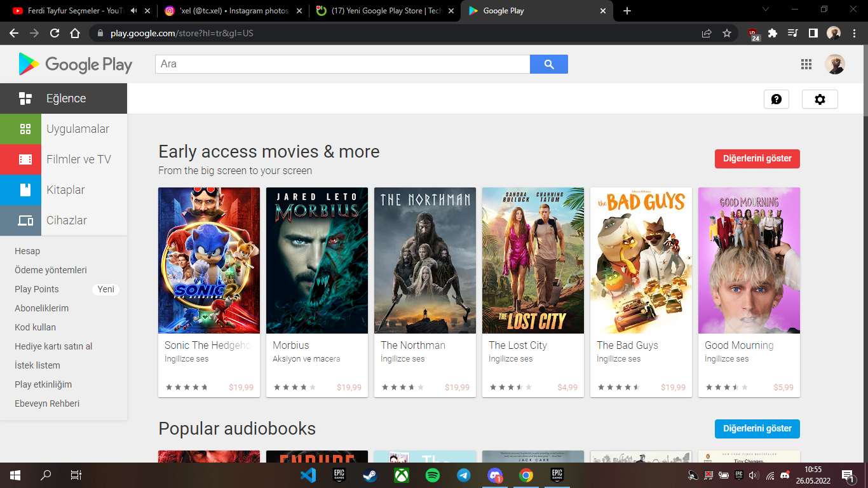Open the help question mark button

pyautogui.click(x=776, y=99)
